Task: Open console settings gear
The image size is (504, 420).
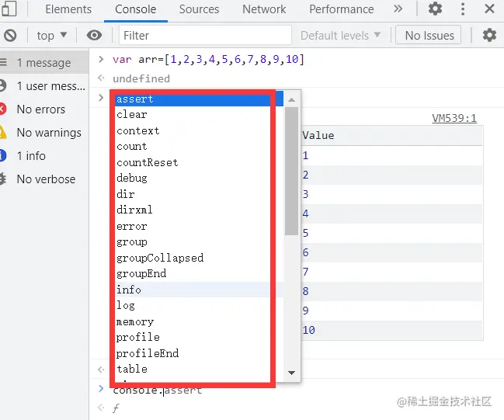Action: (489, 36)
